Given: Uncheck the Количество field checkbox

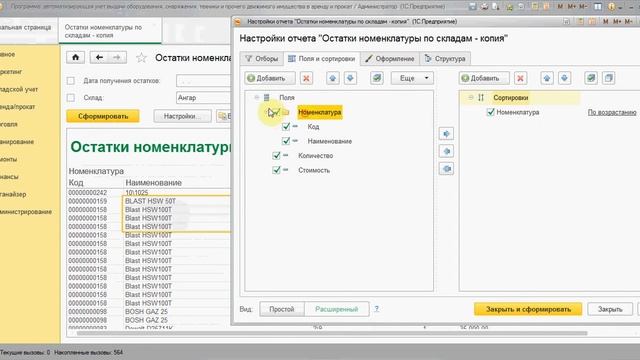Looking at the screenshot, I should (x=276, y=156).
